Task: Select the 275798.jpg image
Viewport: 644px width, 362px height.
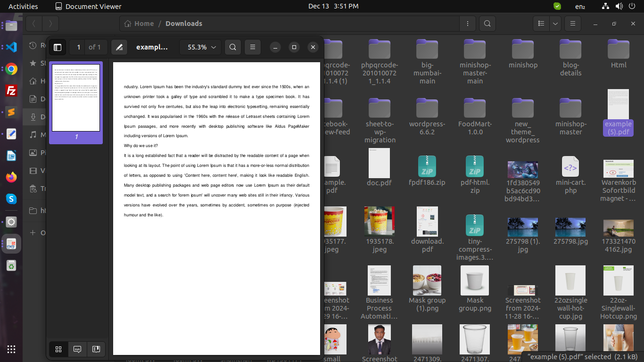Action: click(570, 231)
